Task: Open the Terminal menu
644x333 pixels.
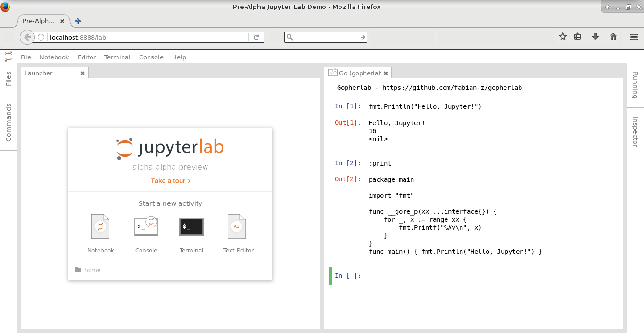Action: 117,57
